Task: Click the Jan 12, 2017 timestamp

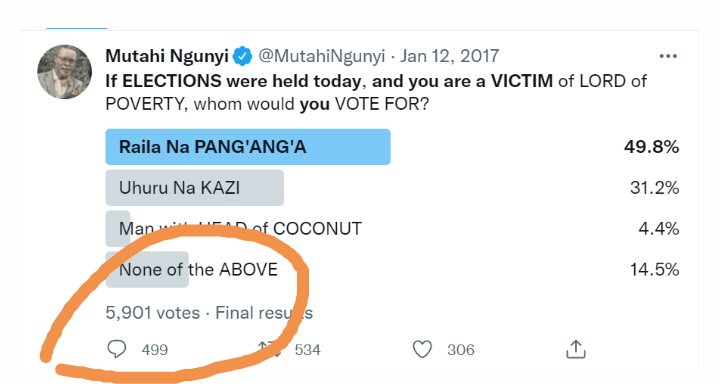Action: click(x=449, y=56)
